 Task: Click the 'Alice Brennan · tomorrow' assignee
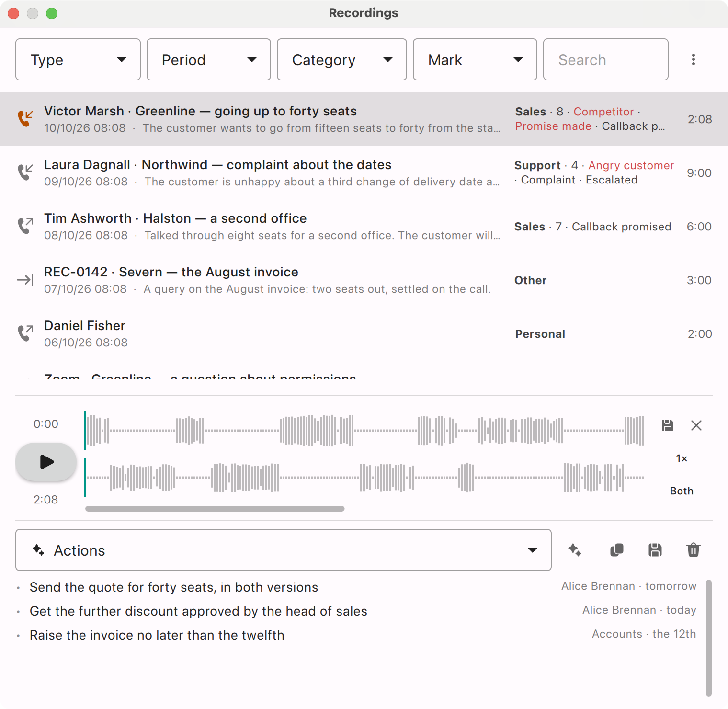[x=629, y=586]
